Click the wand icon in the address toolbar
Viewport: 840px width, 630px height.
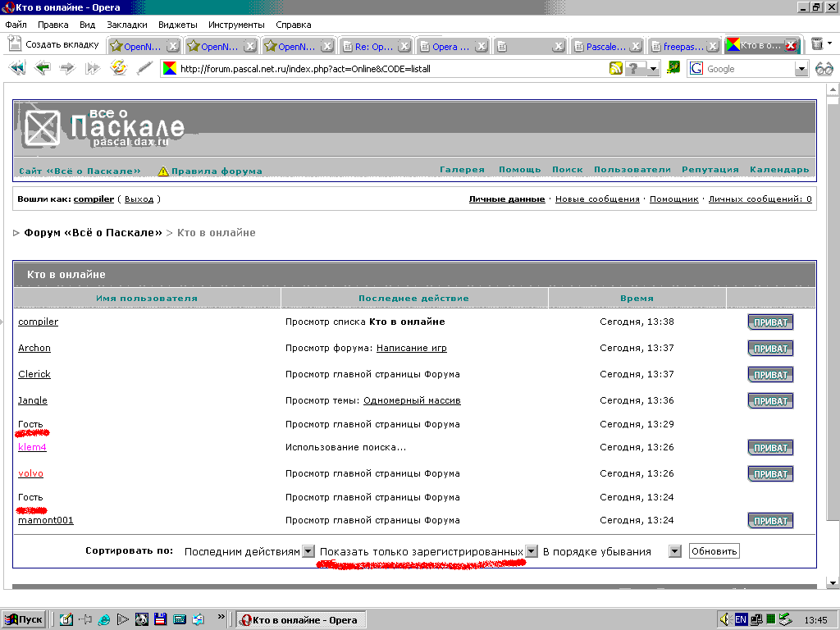(144, 69)
